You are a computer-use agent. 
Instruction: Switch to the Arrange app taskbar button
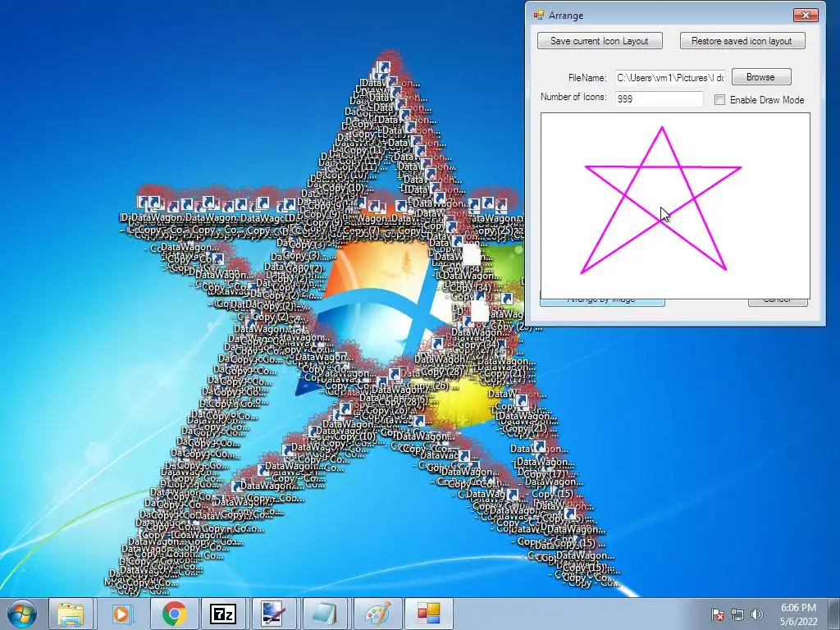point(428,614)
